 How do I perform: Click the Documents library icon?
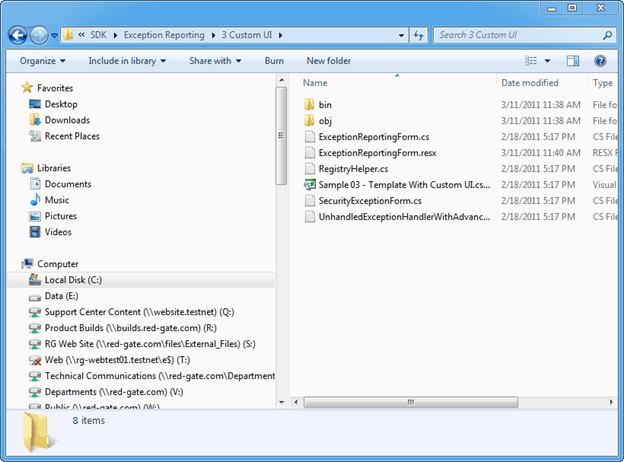click(x=35, y=184)
